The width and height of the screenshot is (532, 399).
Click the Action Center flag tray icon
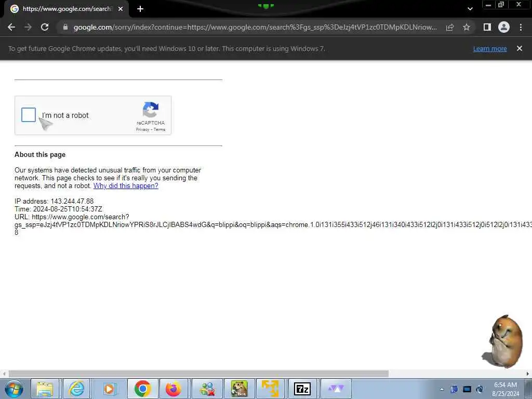click(454, 389)
